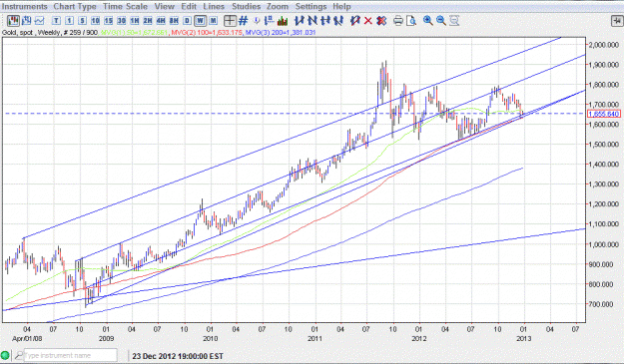Image resolution: width=624 pixels, height=364 pixels.
Task: Click the 2013 year label on time axis
Action: (523, 338)
